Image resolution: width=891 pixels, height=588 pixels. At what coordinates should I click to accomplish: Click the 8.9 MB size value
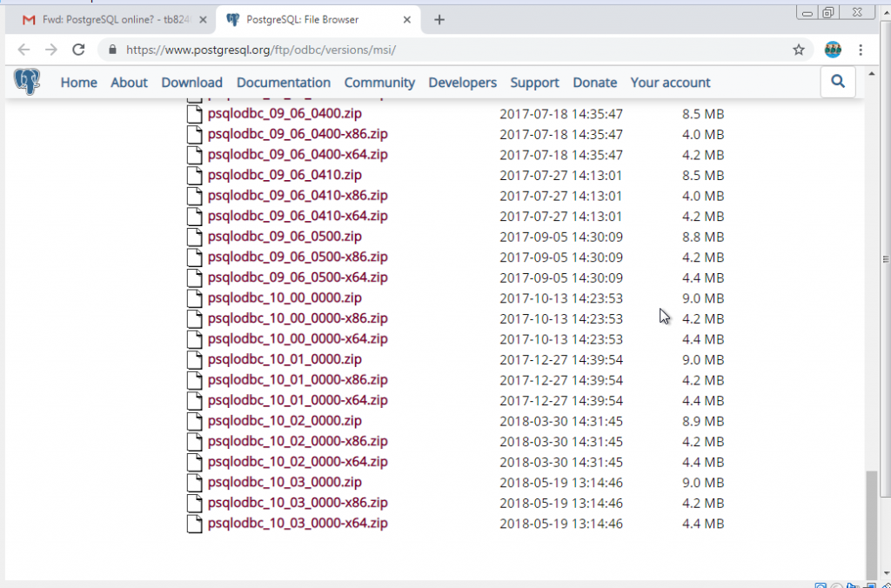pos(703,421)
